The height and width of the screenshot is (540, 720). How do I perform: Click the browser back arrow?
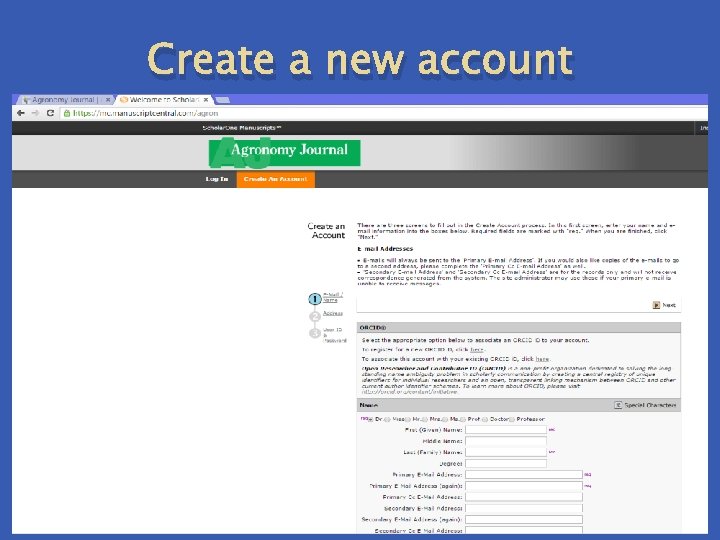pos(21,113)
